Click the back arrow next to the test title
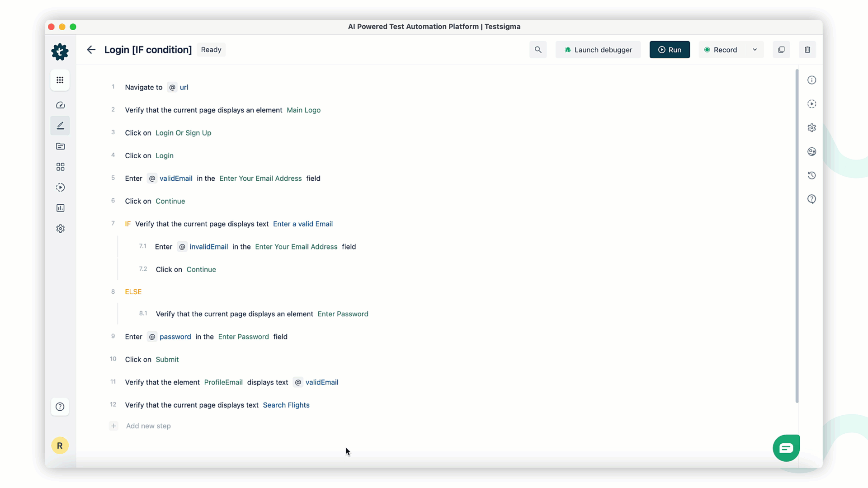Screen dimensions: 868x488 pyautogui.click(x=91, y=50)
